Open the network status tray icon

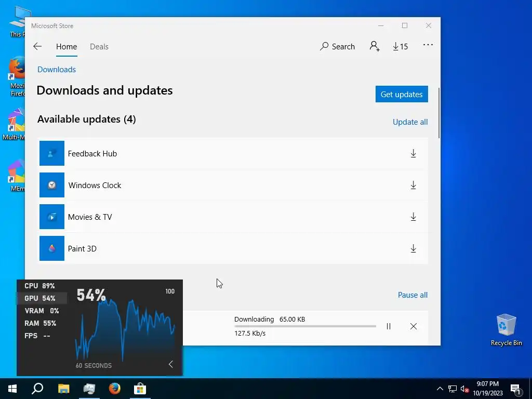(453, 389)
